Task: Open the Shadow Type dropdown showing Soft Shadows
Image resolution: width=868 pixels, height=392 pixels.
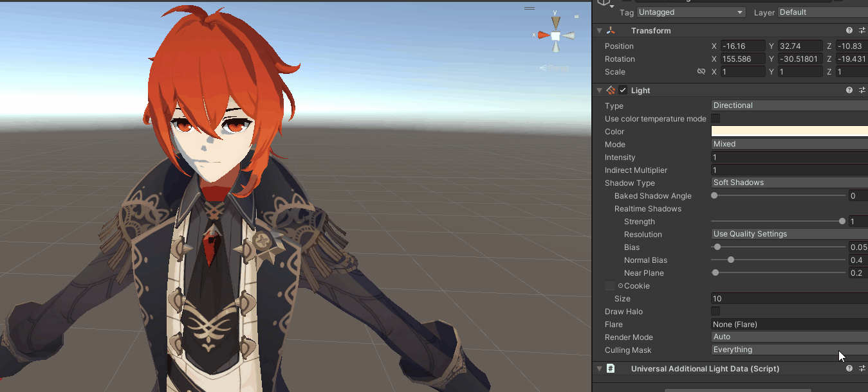Action: tap(790, 183)
